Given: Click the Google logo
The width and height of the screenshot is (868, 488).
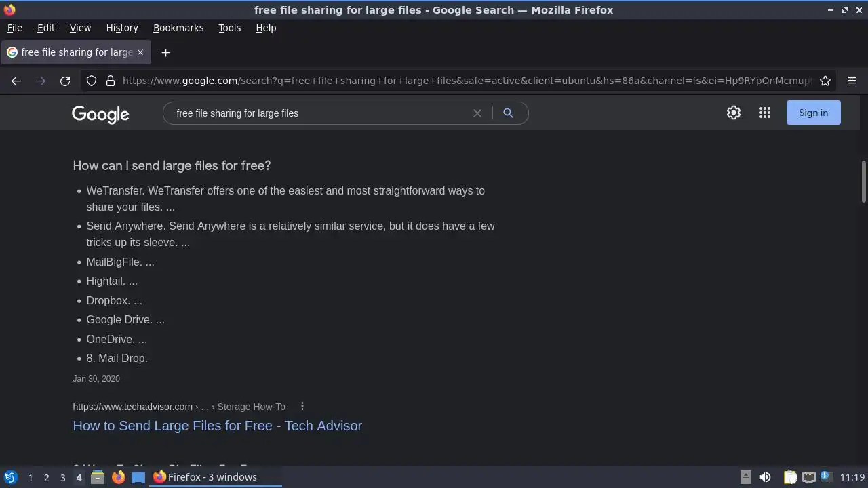Looking at the screenshot, I should click(100, 114).
